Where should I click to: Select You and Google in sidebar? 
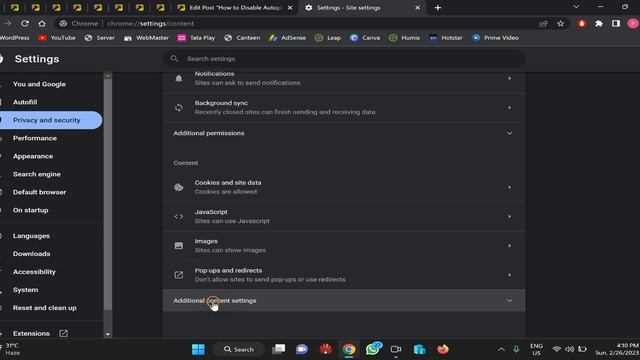pyautogui.click(x=39, y=84)
